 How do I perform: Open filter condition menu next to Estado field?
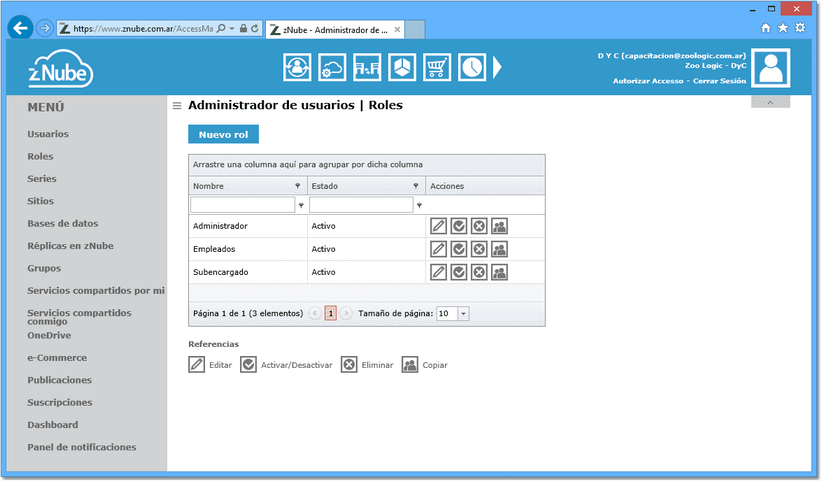419,206
